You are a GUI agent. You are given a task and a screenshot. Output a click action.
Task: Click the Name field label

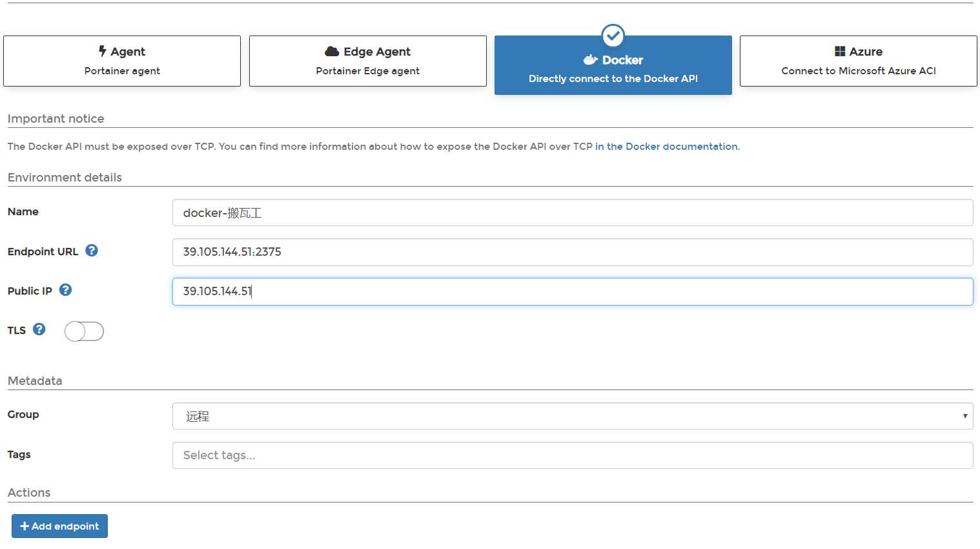point(23,212)
